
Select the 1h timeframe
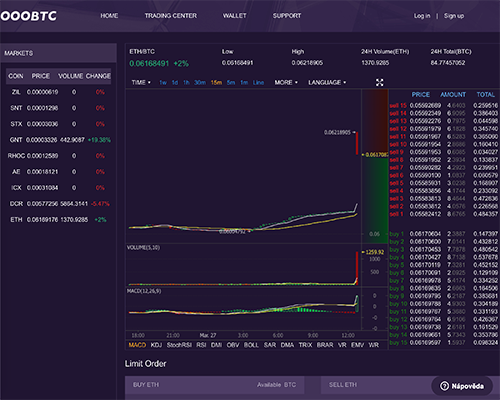tap(186, 82)
